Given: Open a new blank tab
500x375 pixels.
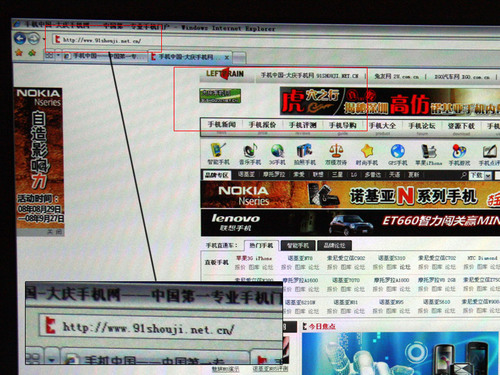Looking at the screenshot, I should click(x=239, y=58).
